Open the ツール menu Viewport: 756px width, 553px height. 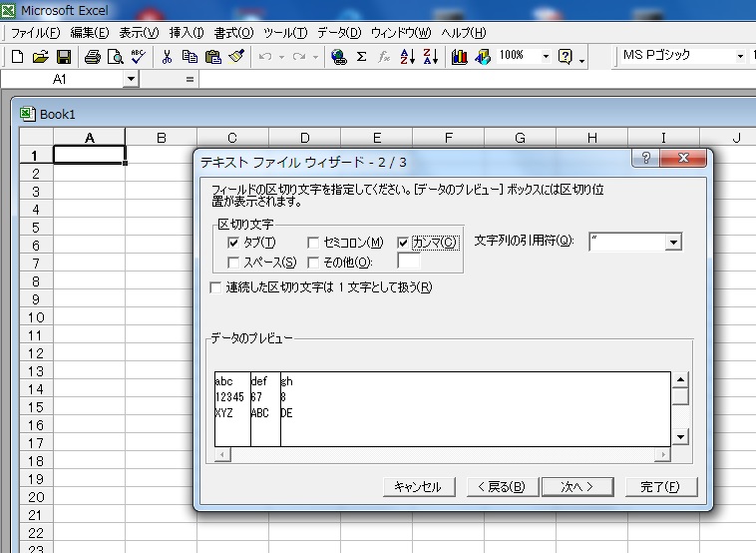(x=285, y=33)
